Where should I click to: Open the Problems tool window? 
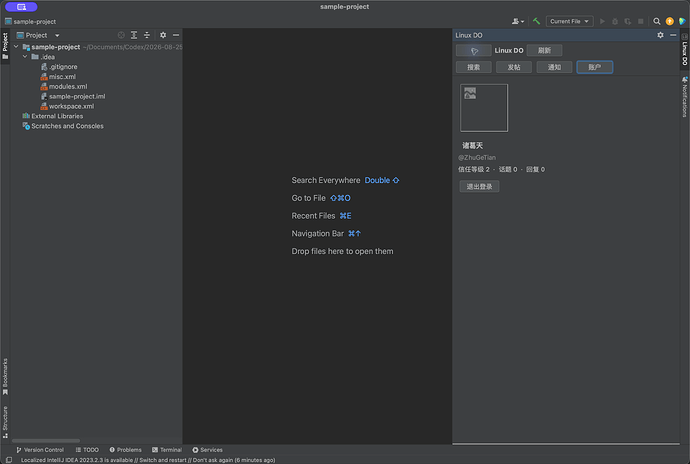point(125,450)
